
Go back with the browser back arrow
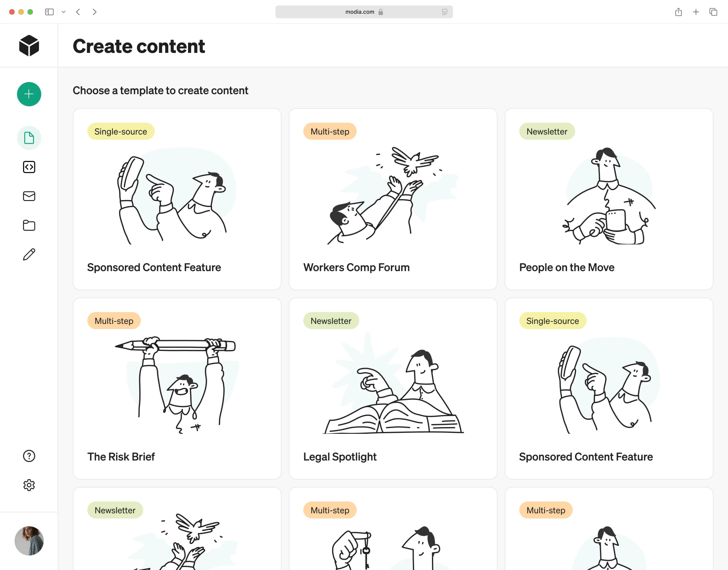78,12
